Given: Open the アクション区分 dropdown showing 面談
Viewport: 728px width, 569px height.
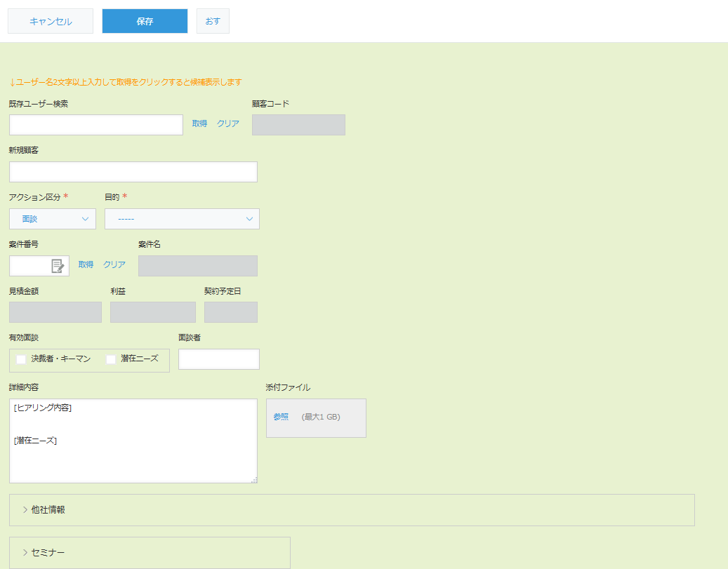Looking at the screenshot, I should [53, 219].
